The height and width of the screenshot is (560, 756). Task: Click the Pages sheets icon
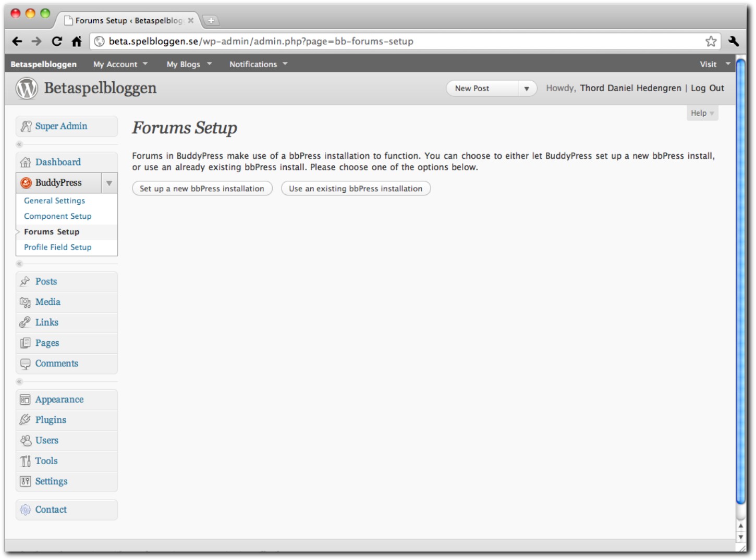coord(25,343)
